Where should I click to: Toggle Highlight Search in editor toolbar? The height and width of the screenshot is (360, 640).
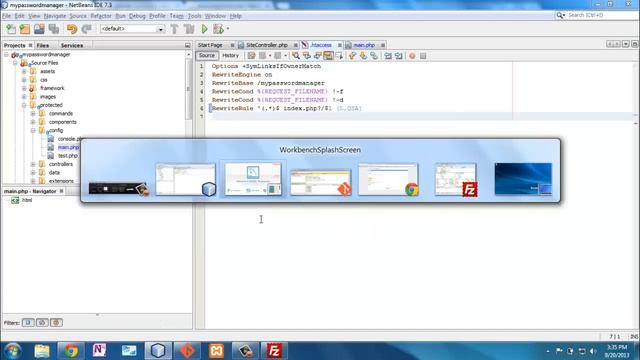point(328,56)
